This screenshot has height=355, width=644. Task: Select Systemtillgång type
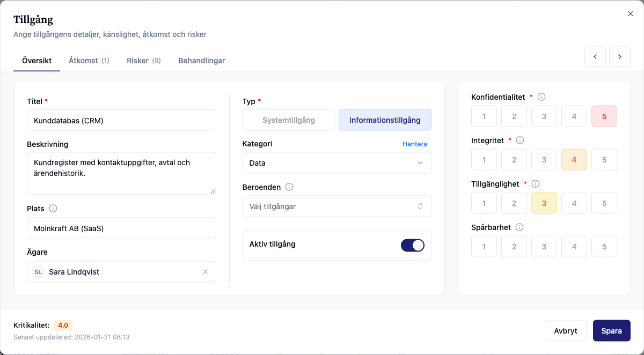click(289, 120)
